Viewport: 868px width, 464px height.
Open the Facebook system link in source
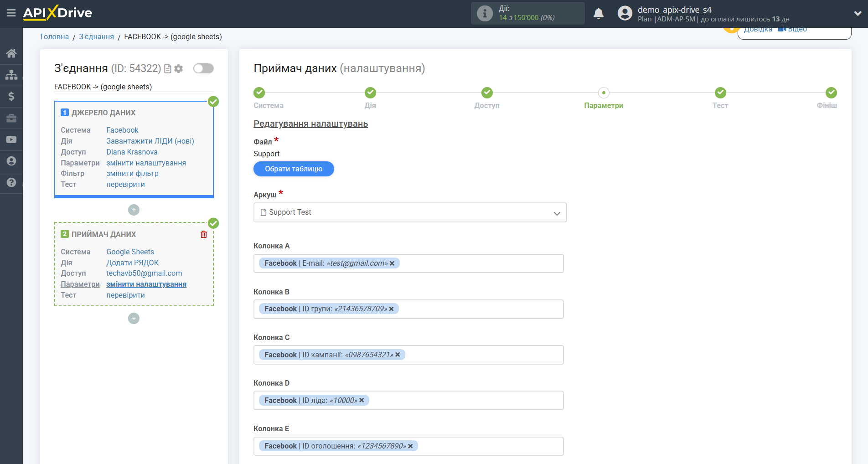click(x=122, y=130)
